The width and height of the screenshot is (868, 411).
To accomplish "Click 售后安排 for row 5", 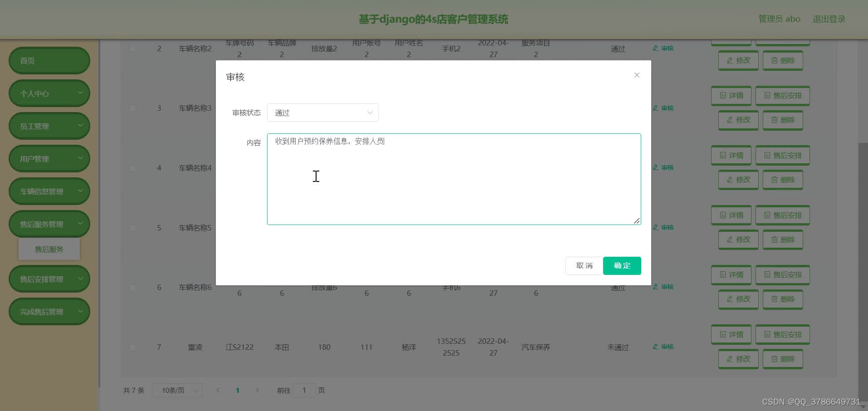I will tap(783, 215).
